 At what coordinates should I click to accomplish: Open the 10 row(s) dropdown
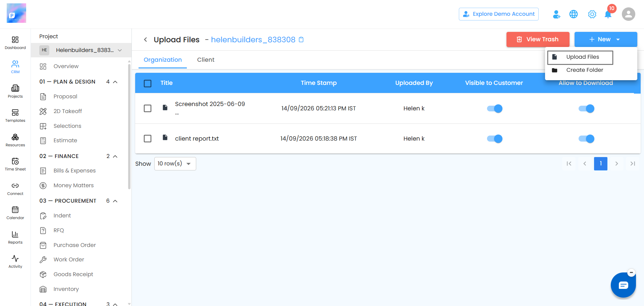(175, 164)
